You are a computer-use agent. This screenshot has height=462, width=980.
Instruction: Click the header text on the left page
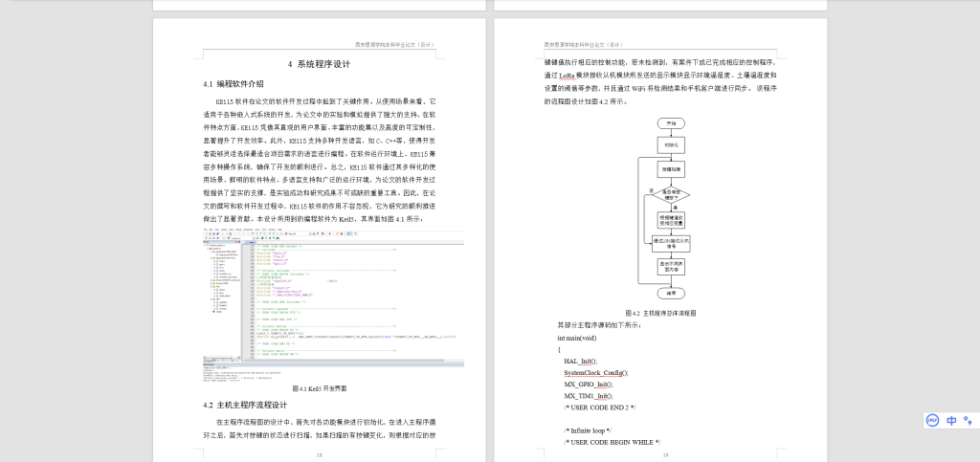(x=395, y=44)
